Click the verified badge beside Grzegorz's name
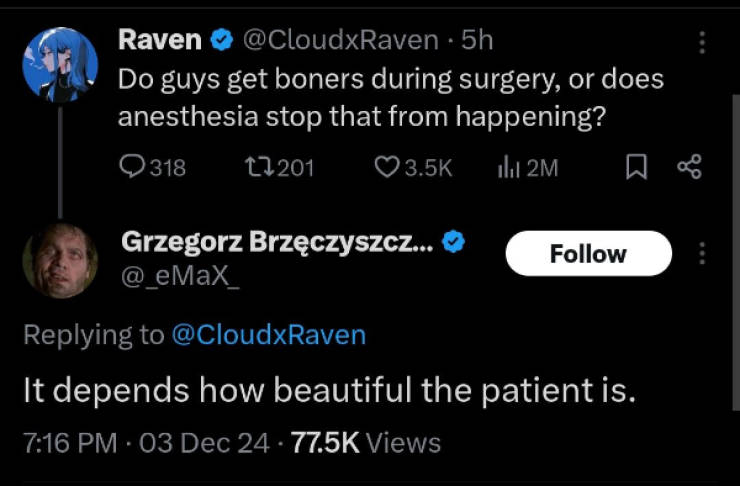The width and height of the screenshot is (740, 486). pyautogui.click(x=453, y=241)
